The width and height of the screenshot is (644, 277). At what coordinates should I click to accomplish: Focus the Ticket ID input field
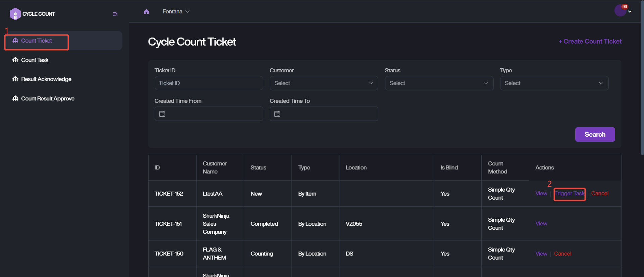(x=209, y=83)
